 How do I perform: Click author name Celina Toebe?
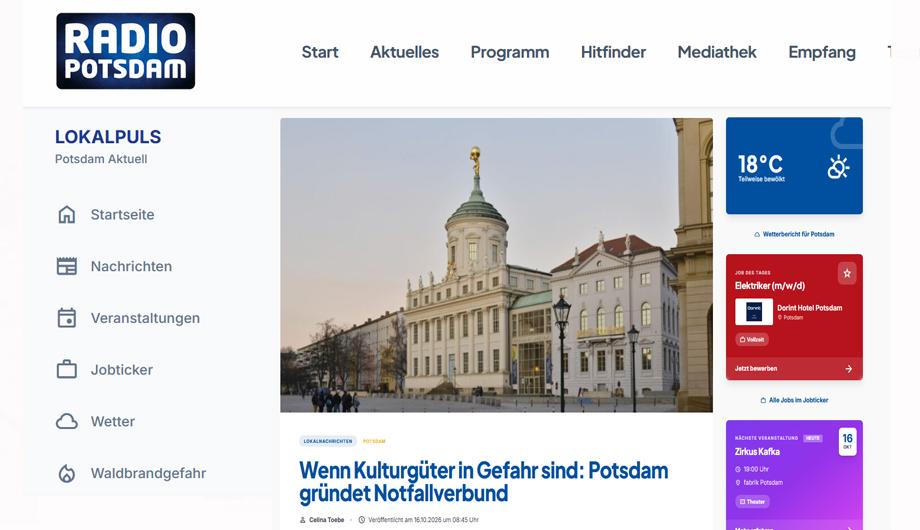[326, 520]
